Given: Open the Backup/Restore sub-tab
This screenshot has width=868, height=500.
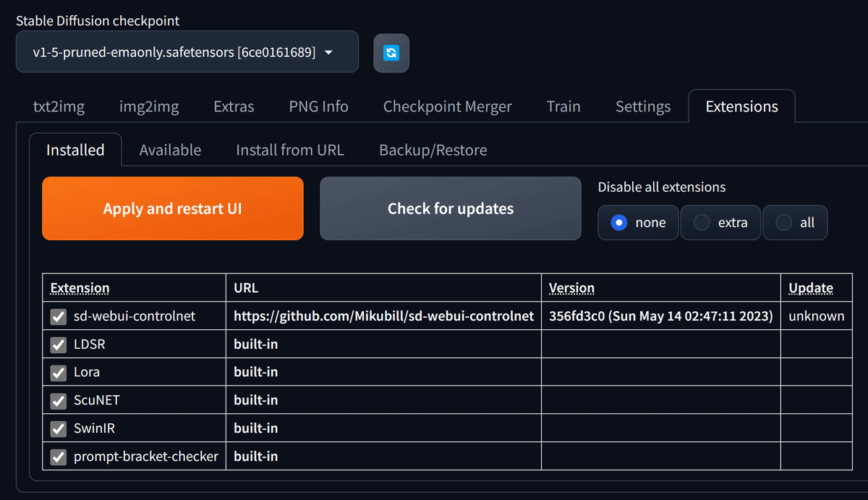Looking at the screenshot, I should (x=433, y=150).
